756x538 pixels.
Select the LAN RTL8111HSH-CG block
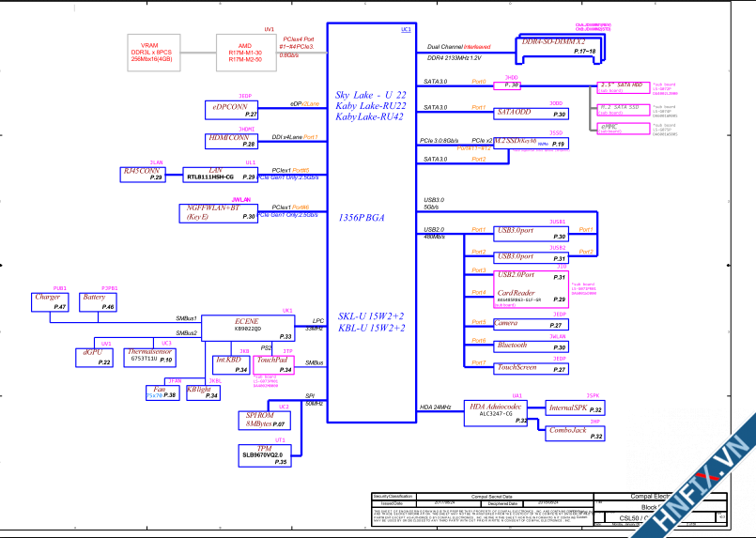point(221,173)
